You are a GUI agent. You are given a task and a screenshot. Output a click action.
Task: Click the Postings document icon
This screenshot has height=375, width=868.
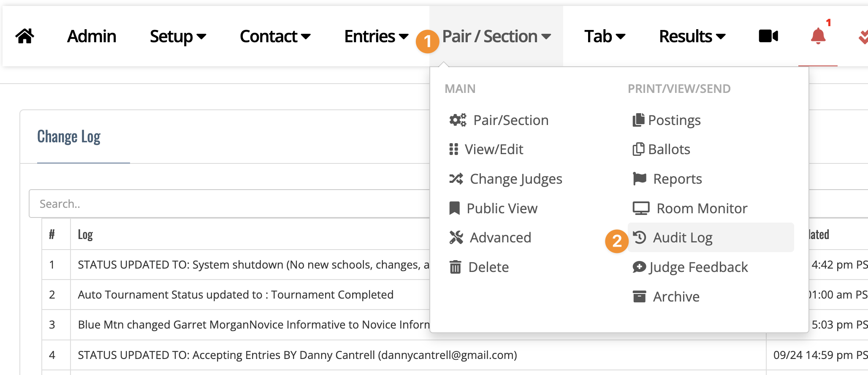pyautogui.click(x=638, y=120)
